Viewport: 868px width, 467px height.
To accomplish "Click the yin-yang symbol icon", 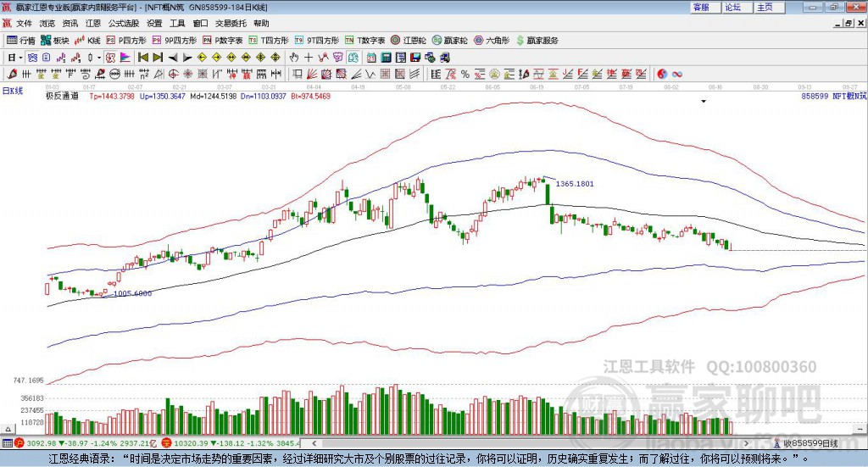I will [x=662, y=74].
